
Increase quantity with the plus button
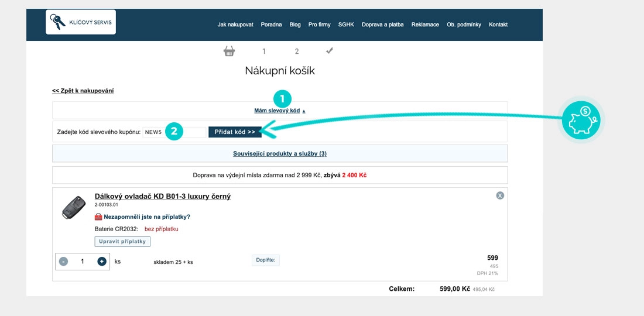102,262
